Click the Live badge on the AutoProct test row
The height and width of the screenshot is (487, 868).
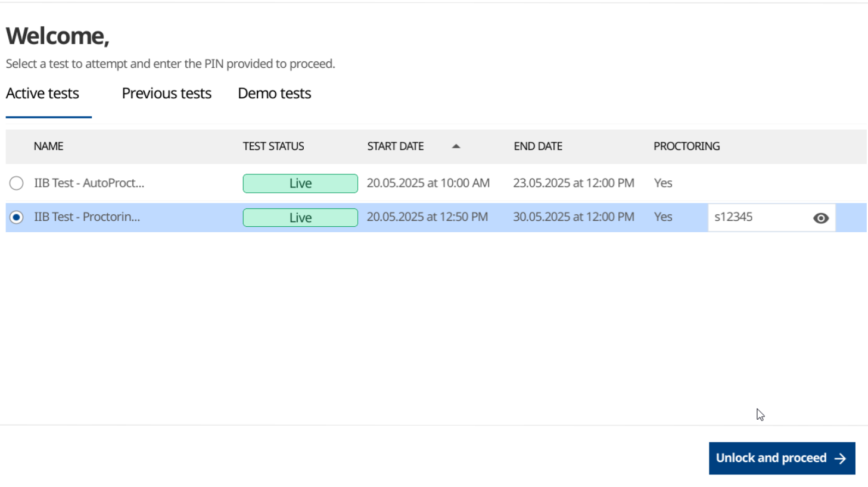300,183
